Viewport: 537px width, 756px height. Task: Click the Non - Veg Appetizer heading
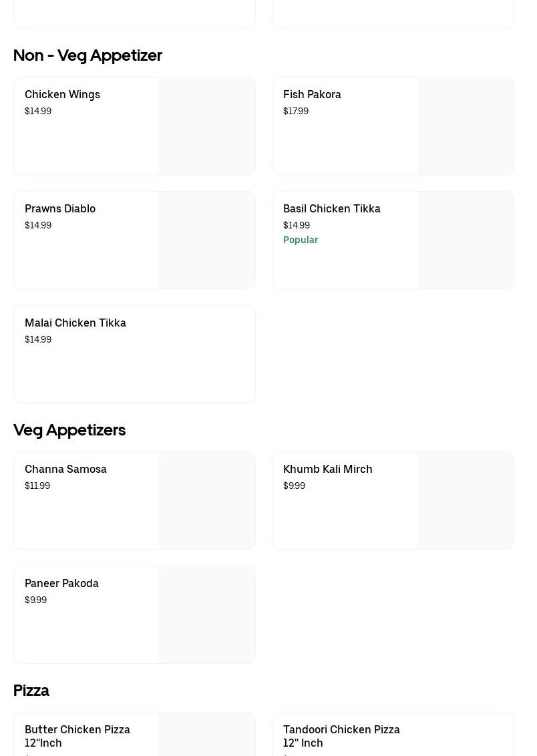87,55
